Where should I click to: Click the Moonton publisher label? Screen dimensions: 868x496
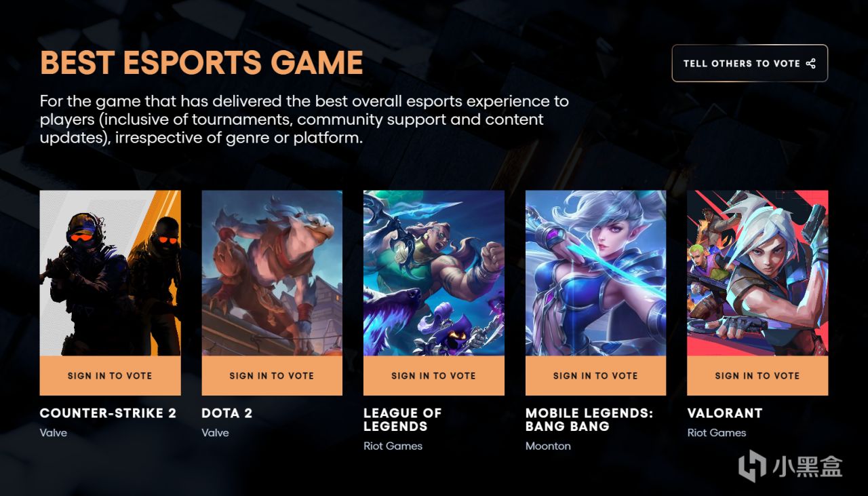548,446
